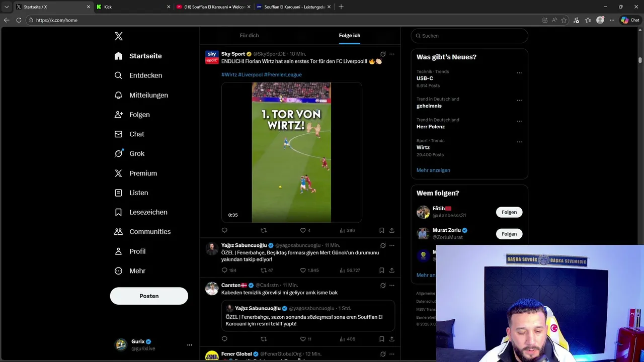644x362 pixels.
Task: Click the Posten button
Action: (x=149, y=296)
